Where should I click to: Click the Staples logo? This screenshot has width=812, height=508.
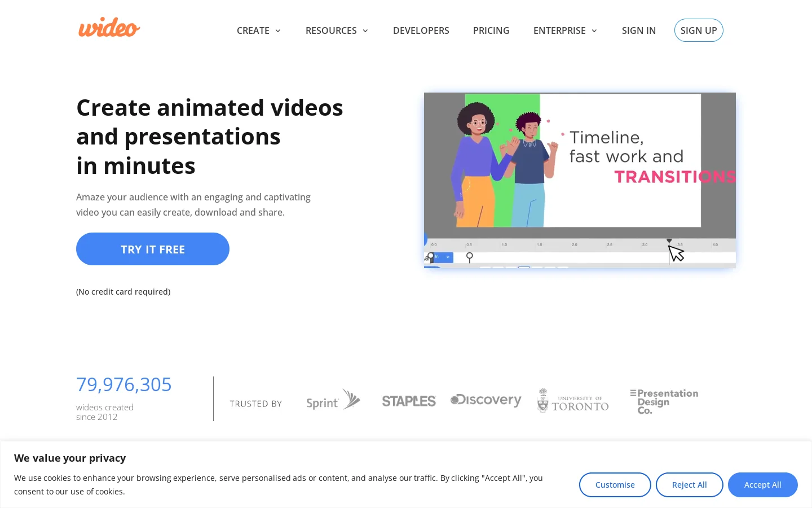coord(409,401)
